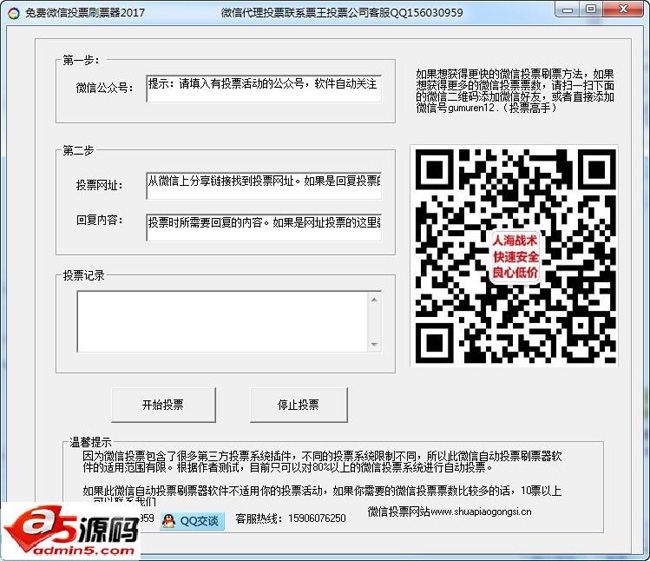Screen dimensions: 650x561
Task: Open the QQ交谈 chat button
Action: coord(193,521)
